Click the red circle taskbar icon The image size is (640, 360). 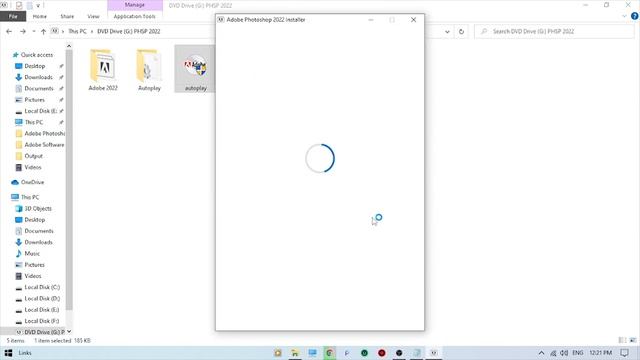pos(382,353)
